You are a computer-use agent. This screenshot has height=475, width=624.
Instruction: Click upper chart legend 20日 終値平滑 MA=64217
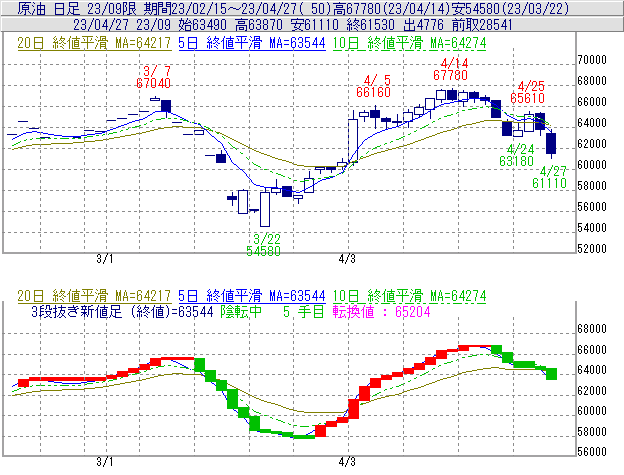(94, 43)
